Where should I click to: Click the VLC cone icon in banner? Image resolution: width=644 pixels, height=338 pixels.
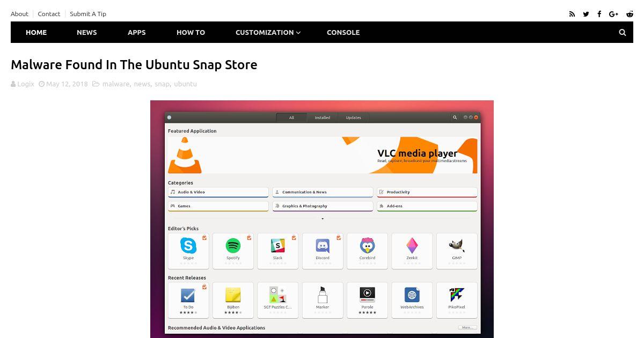pos(185,156)
